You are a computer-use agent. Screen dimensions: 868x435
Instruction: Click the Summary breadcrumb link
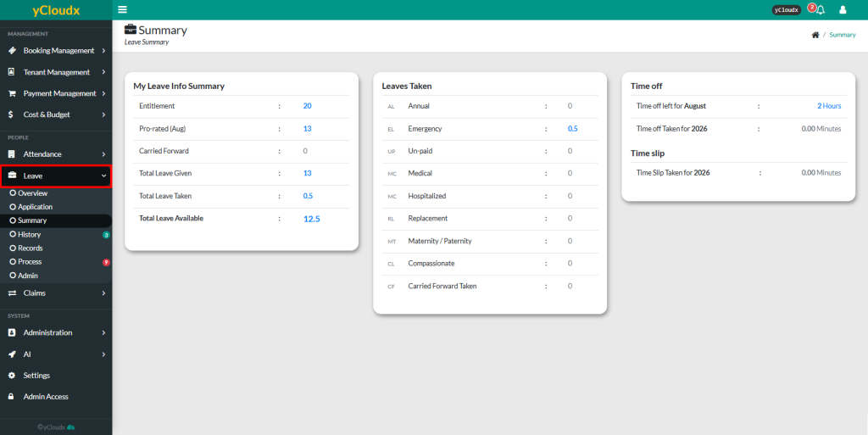tap(842, 35)
